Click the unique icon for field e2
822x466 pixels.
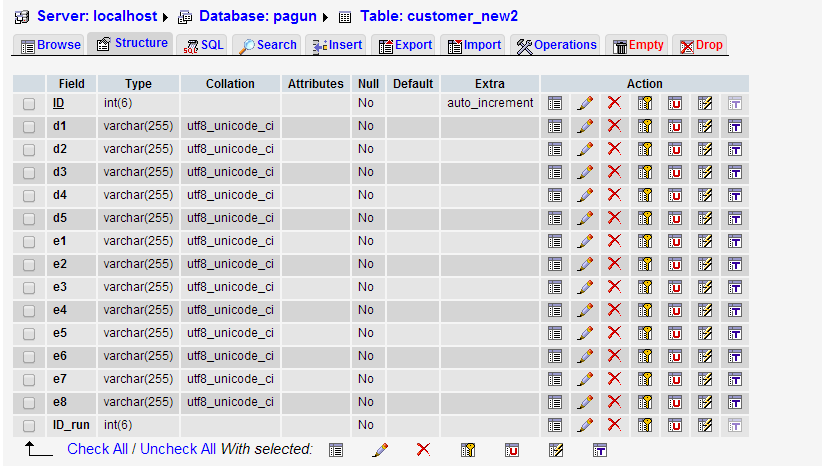click(675, 264)
